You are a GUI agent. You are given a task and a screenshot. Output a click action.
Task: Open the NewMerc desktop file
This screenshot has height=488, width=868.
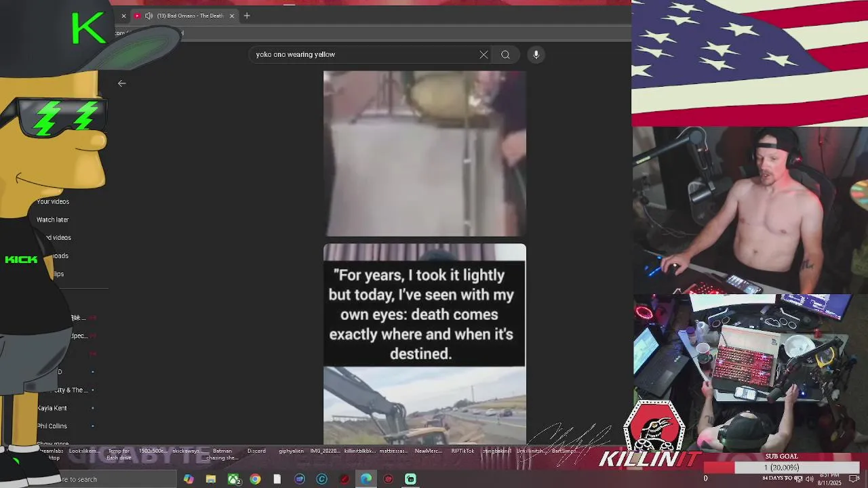[428, 451]
